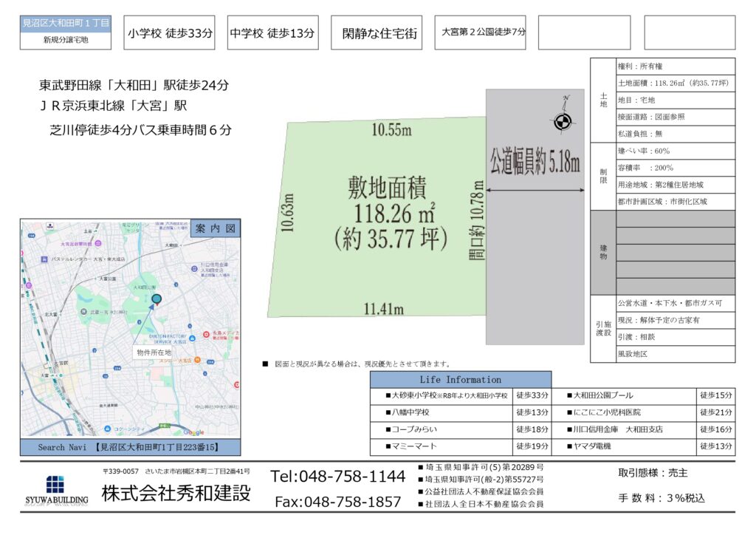The height and width of the screenshot is (535, 756).
Task: Select the 手数料：3%税込 text
Action: 661,498
